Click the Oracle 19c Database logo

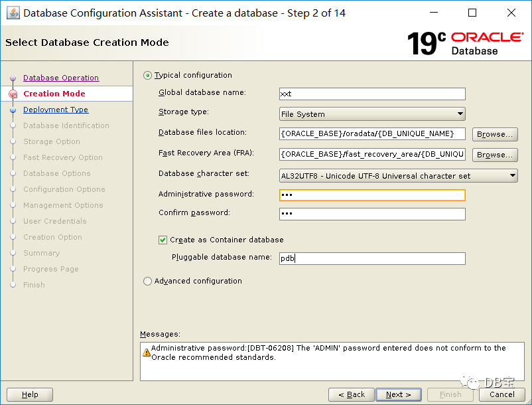[x=465, y=43]
